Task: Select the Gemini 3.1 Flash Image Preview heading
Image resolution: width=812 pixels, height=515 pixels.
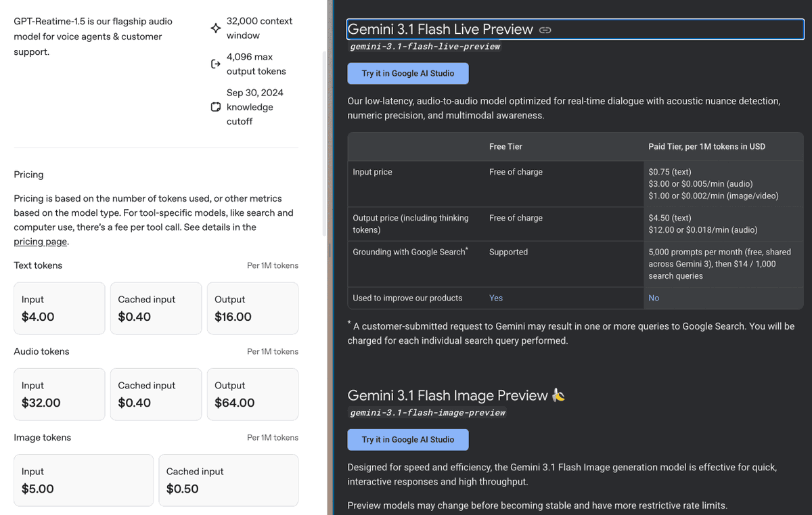Action: pos(448,395)
